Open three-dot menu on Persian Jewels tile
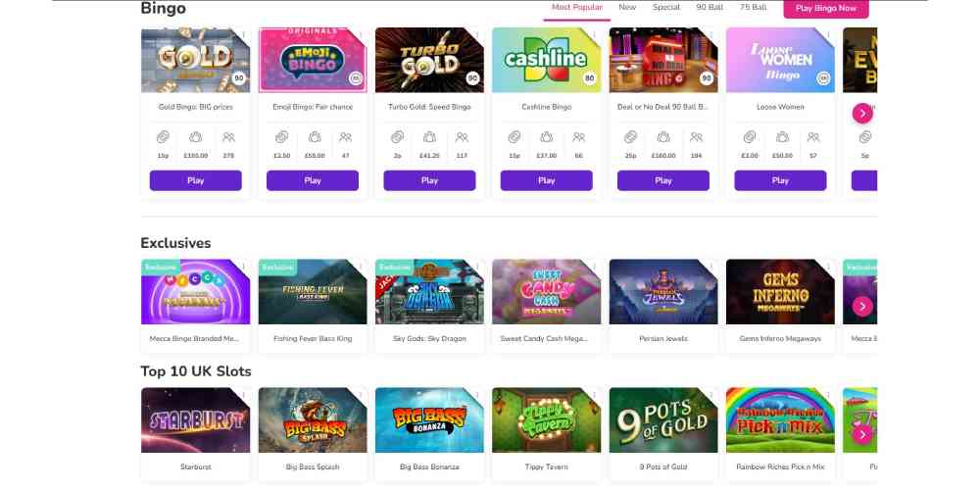The width and height of the screenshot is (980, 490). [x=711, y=267]
